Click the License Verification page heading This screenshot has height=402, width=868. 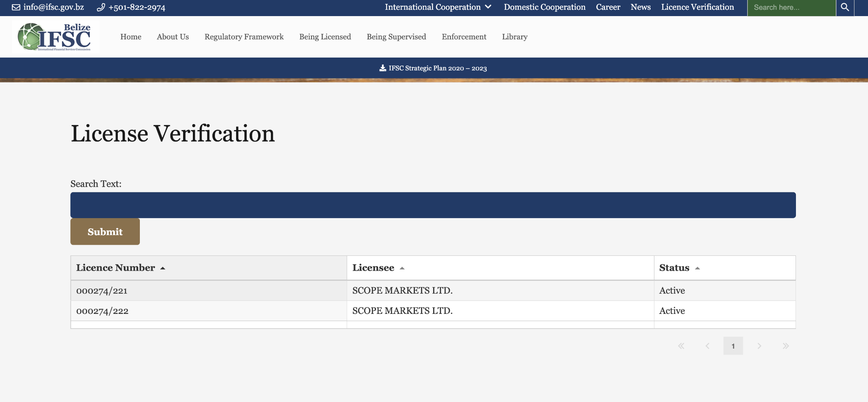pos(173,133)
